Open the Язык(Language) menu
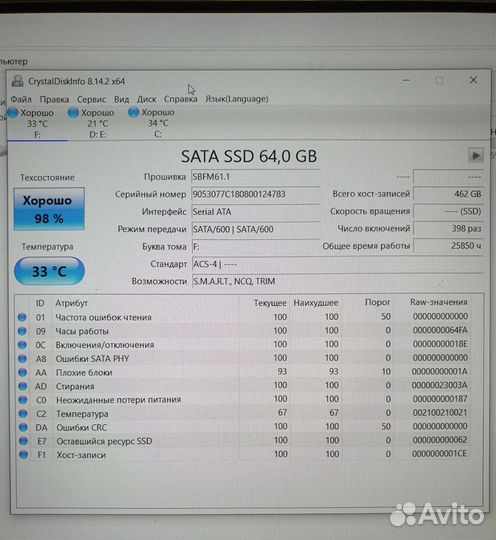The width and height of the screenshot is (496, 540). click(x=237, y=99)
